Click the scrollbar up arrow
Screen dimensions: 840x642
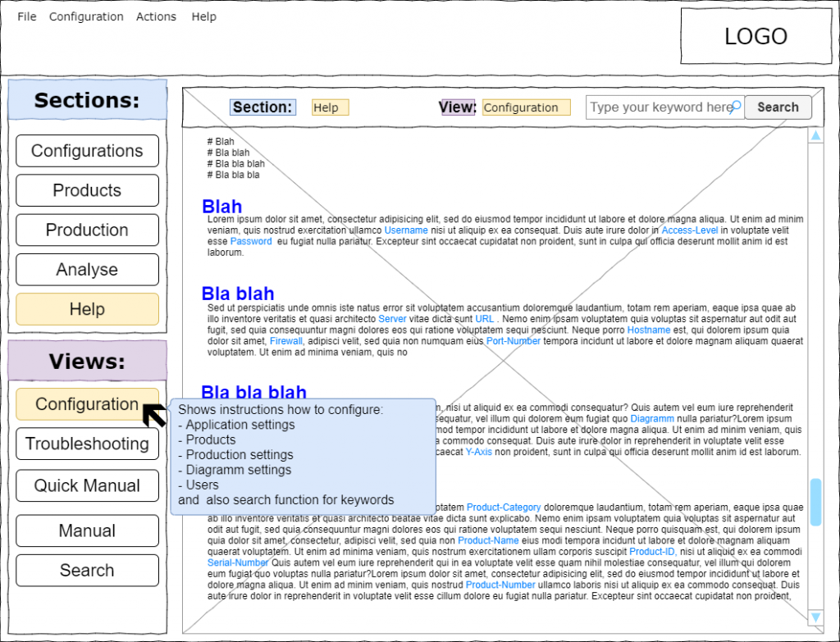coord(815,136)
